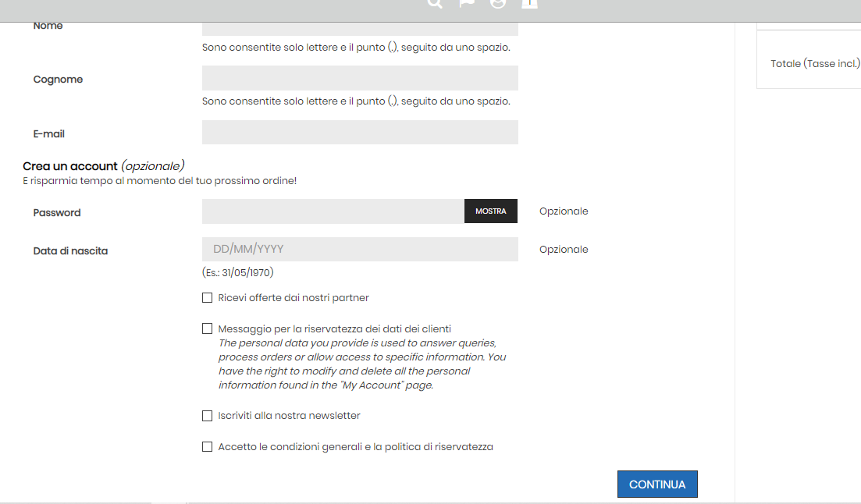Click the 'Totale (Tasse incl.)' summary row
The height and width of the screenshot is (504, 861).
pyautogui.click(x=814, y=64)
